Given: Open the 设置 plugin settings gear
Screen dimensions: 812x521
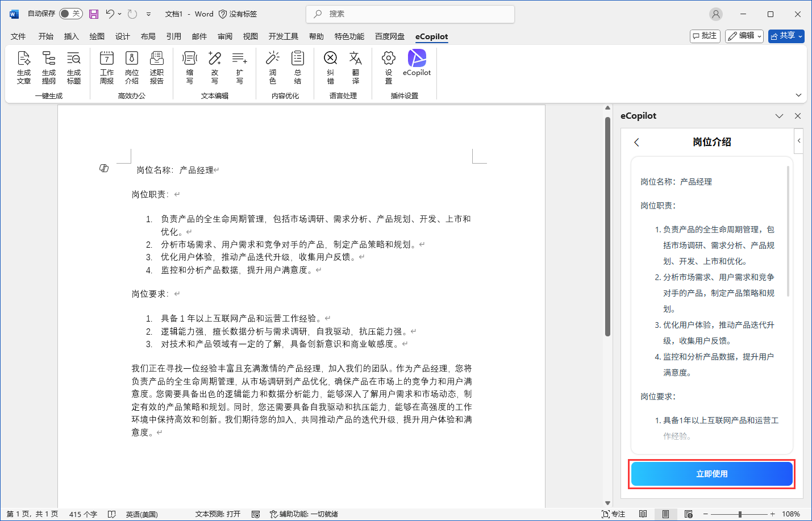Looking at the screenshot, I should [389, 67].
